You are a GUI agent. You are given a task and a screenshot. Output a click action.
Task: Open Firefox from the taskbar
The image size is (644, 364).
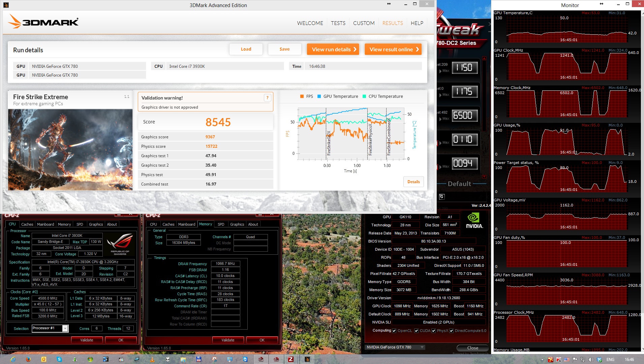tap(28, 359)
